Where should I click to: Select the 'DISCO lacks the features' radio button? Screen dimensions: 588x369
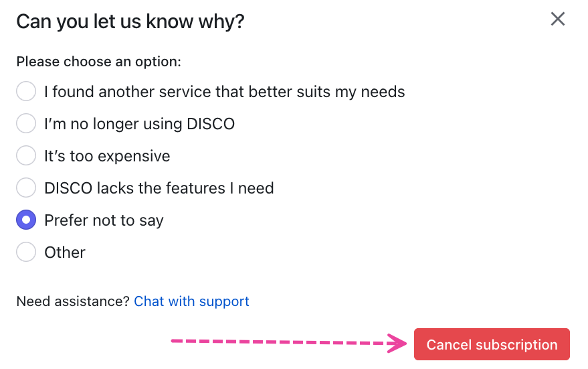(x=26, y=188)
